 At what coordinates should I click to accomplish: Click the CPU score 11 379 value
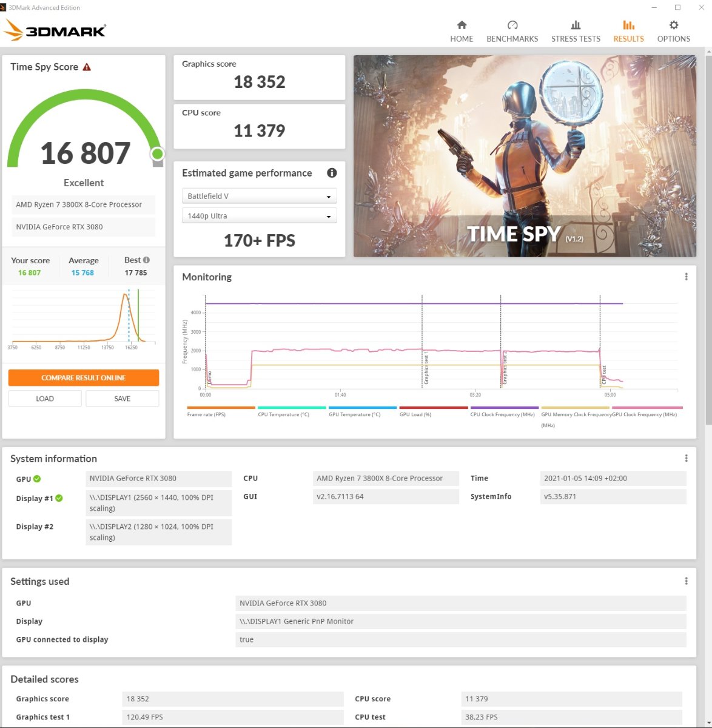coord(260,130)
